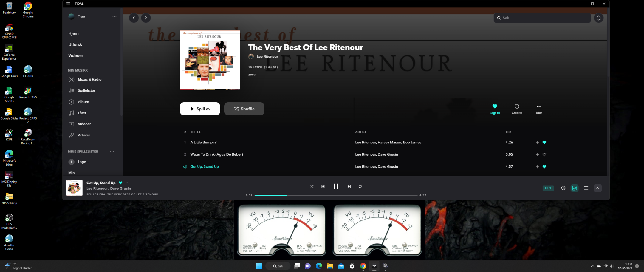This screenshot has width=644, height=272.
Task: Open File Explorer from the taskbar
Action: (x=330, y=266)
